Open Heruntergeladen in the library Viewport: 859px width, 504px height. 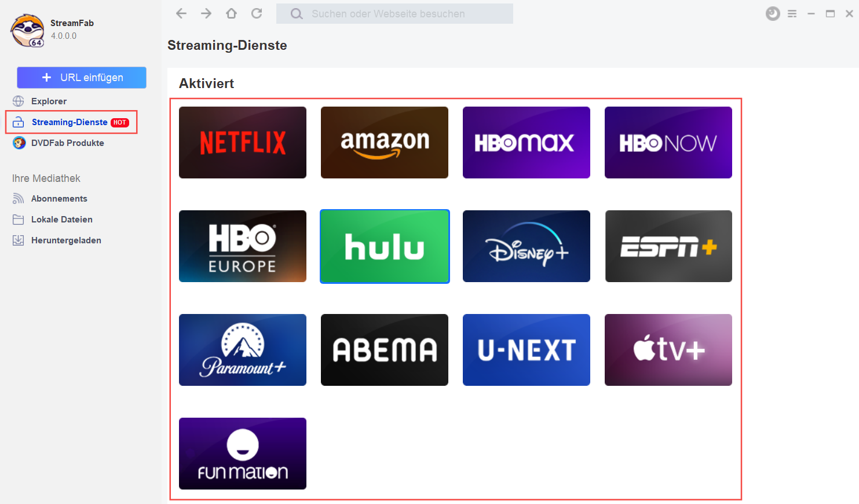(x=66, y=240)
